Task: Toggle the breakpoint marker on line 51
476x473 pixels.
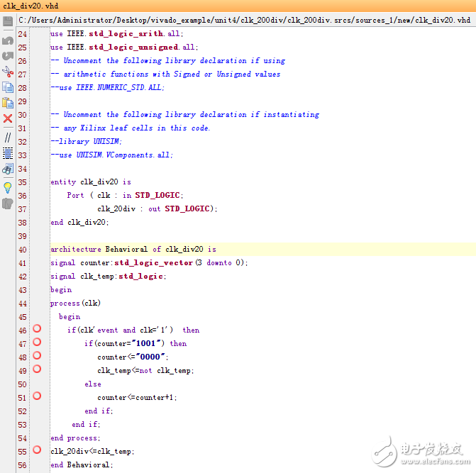Action: click(x=37, y=396)
